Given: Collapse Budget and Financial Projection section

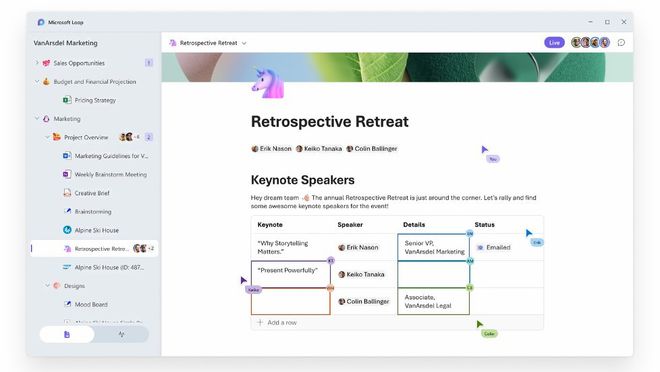Looking at the screenshot, I should click(x=37, y=81).
